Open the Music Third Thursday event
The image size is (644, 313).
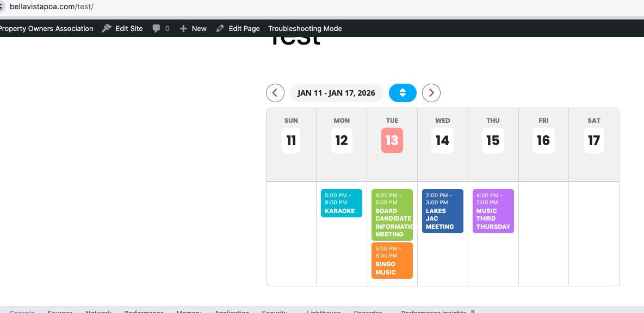493,211
